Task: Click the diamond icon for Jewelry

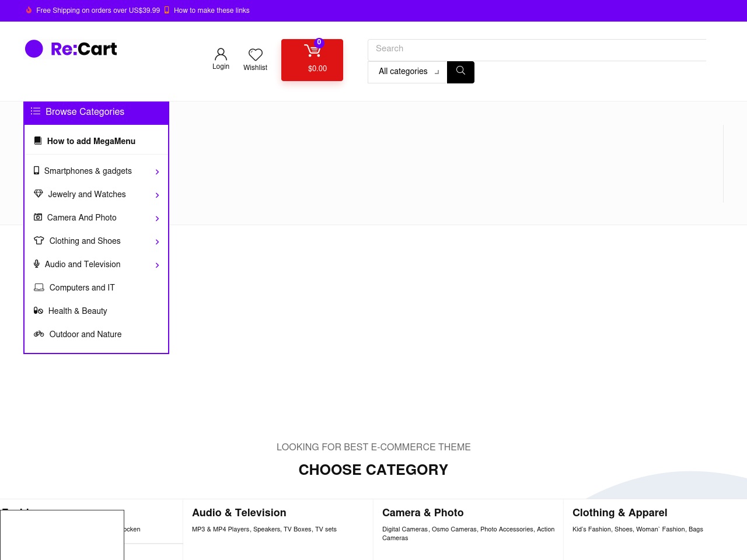Action: pos(39,194)
